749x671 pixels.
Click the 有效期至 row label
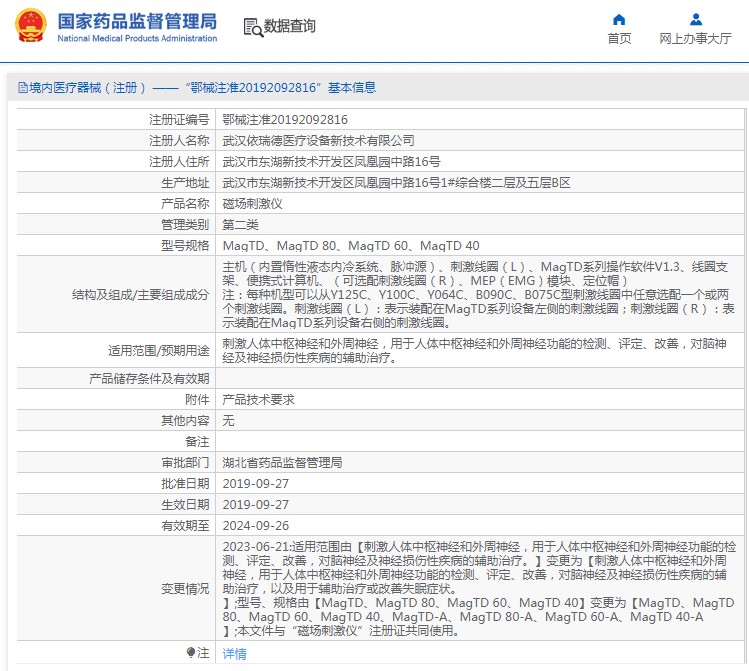pos(185,525)
